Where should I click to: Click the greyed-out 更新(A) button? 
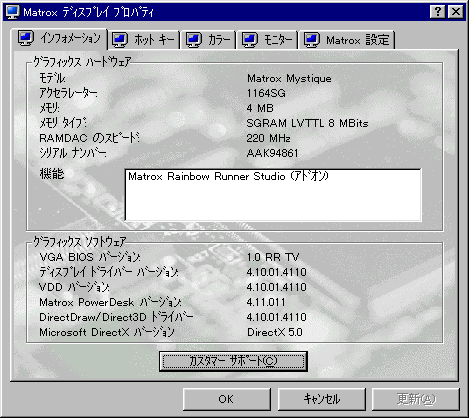click(x=416, y=399)
